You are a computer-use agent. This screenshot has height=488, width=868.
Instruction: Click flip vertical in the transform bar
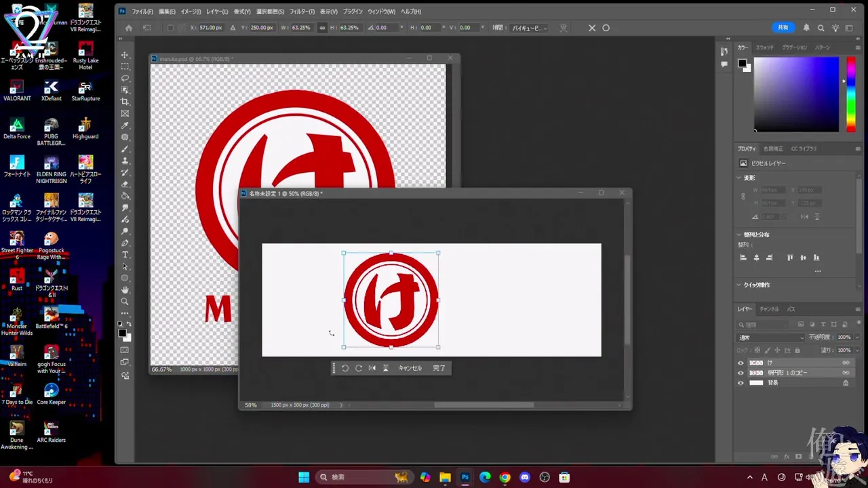(385, 368)
